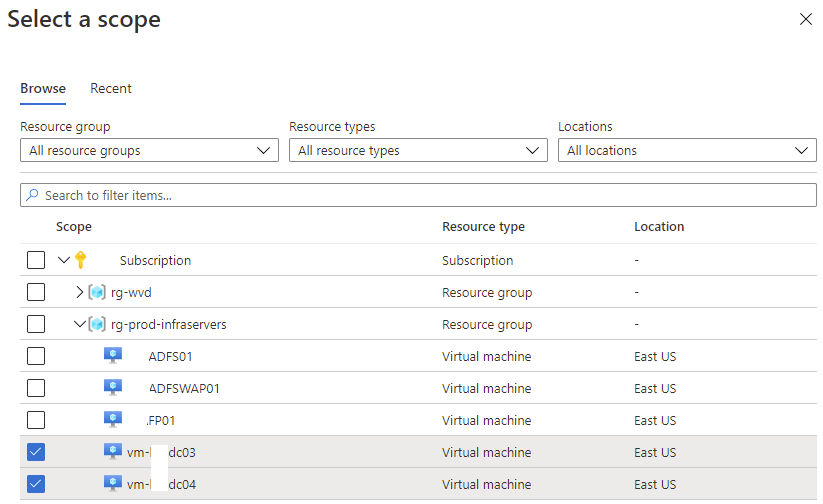Click the ADFS01 virtual machine icon
This screenshot has height=504, width=823.
pos(113,355)
